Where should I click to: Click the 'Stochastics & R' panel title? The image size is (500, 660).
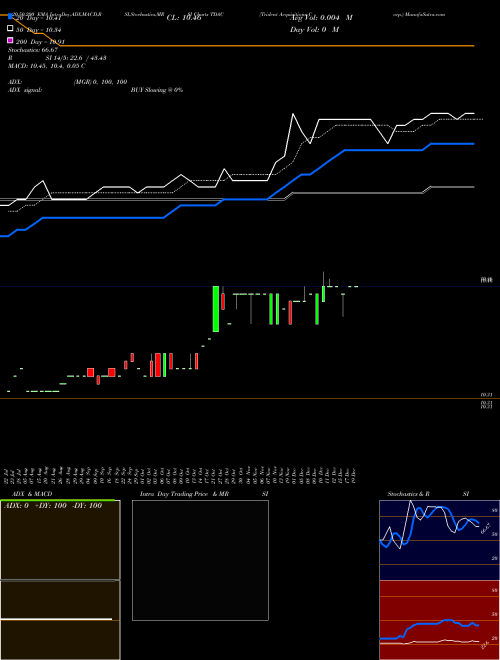pyautogui.click(x=408, y=494)
